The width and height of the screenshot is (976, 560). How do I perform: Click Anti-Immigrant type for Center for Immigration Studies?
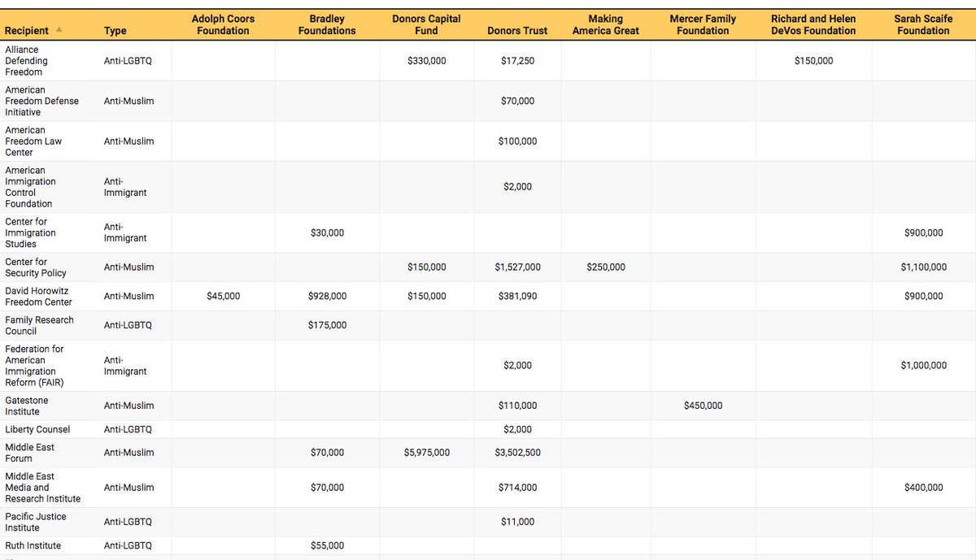coord(125,232)
